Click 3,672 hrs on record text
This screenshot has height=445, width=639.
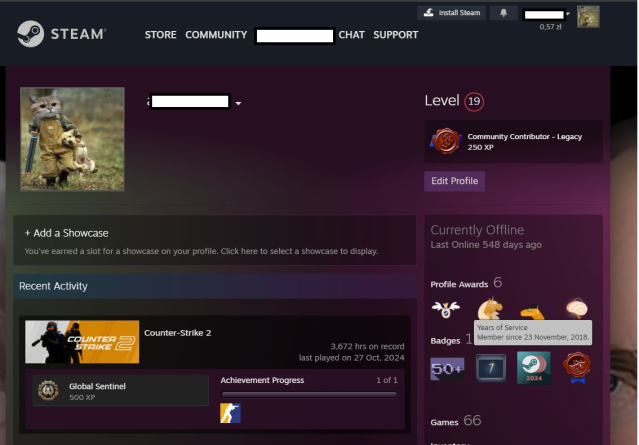(x=367, y=346)
